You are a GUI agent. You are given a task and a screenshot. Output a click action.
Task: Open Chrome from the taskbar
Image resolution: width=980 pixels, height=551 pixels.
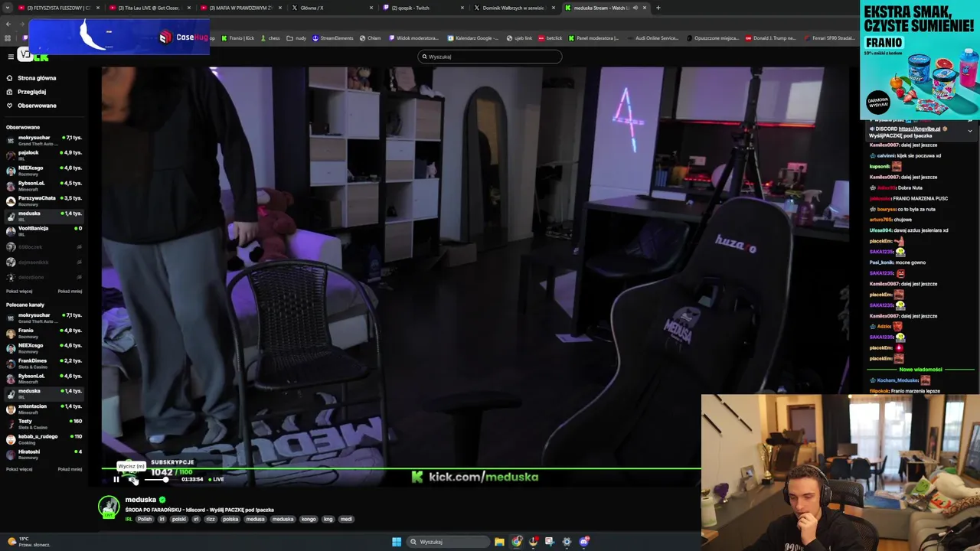pos(517,542)
